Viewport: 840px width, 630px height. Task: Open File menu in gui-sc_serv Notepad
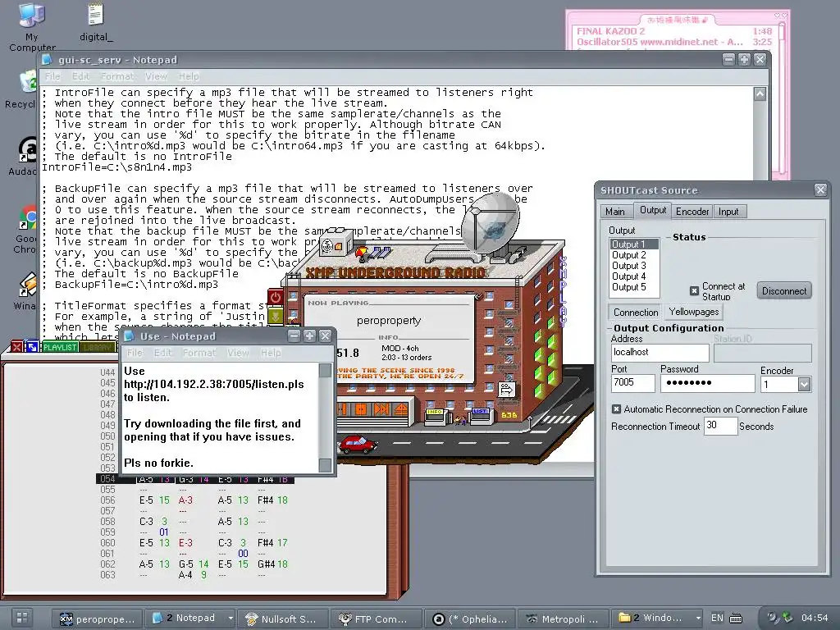(x=52, y=76)
